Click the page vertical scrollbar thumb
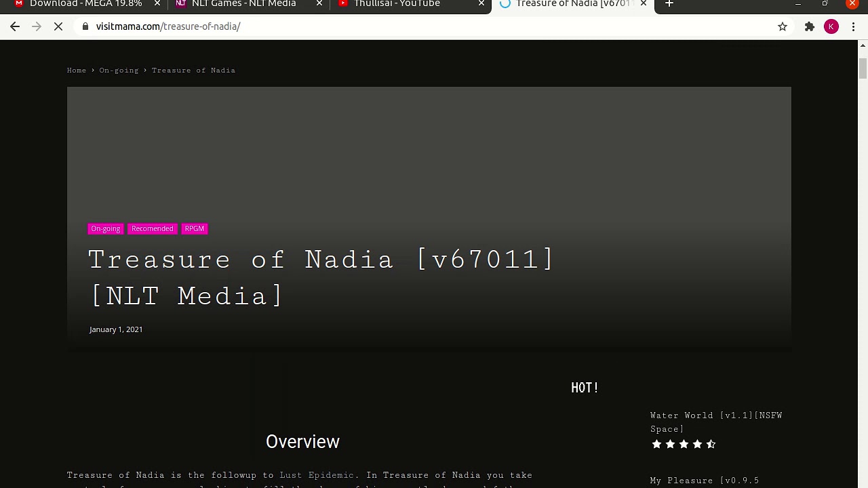 click(863, 68)
